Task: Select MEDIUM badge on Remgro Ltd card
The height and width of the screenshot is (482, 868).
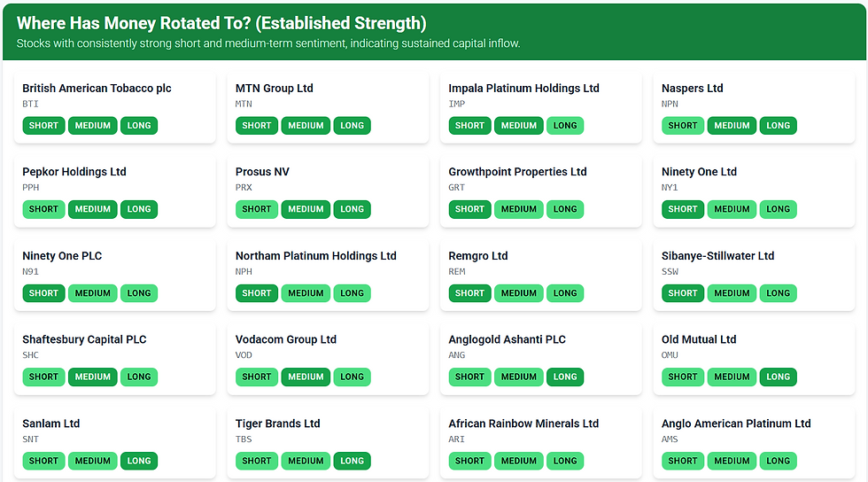Action: point(519,293)
